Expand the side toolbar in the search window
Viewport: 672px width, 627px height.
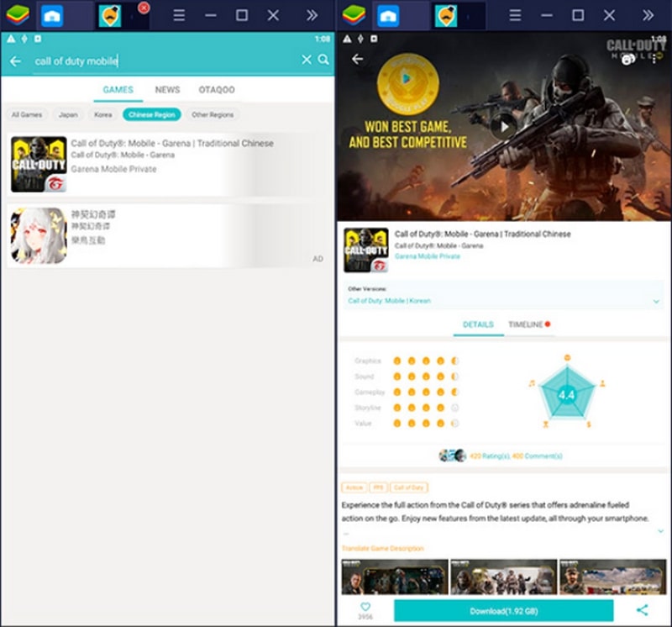click(312, 16)
